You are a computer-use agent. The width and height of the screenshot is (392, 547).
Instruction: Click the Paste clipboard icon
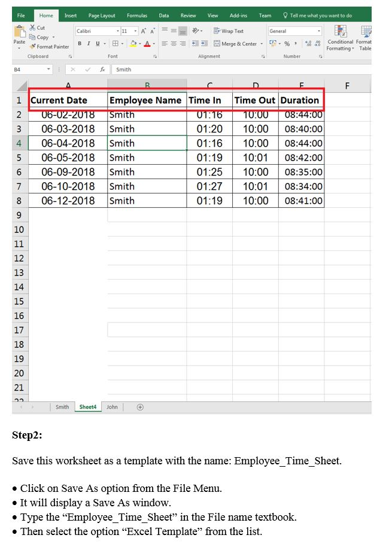[20, 31]
